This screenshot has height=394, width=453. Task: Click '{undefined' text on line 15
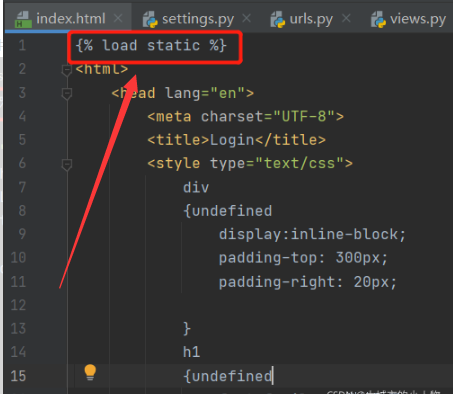[228, 376]
